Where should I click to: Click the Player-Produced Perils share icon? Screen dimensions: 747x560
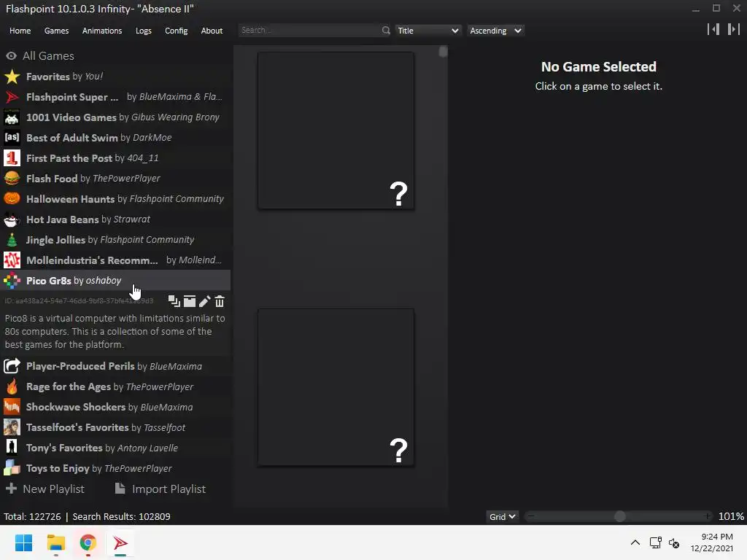[12, 366]
